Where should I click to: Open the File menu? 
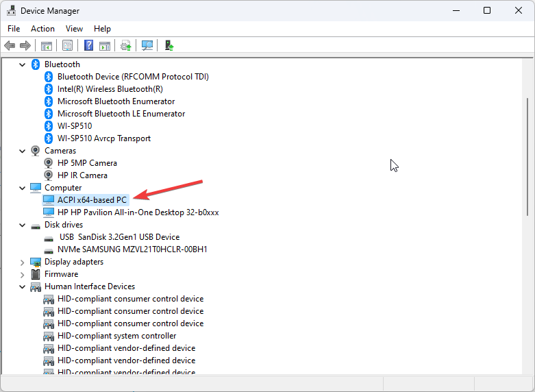[14, 29]
